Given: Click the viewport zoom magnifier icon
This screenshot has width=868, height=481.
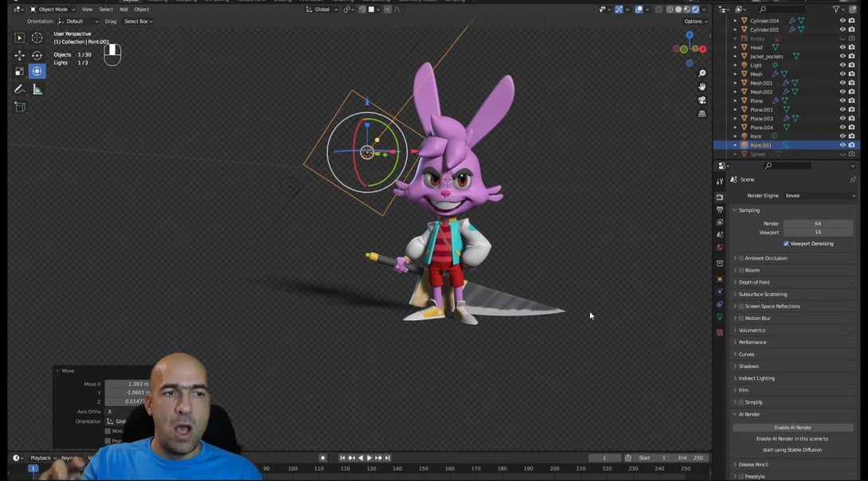Looking at the screenshot, I should 702,73.
